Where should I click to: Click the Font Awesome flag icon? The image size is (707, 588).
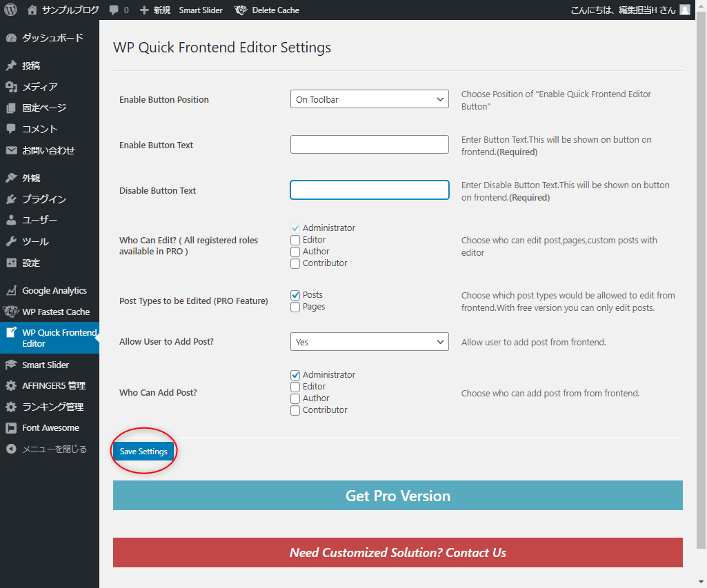tap(11, 428)
